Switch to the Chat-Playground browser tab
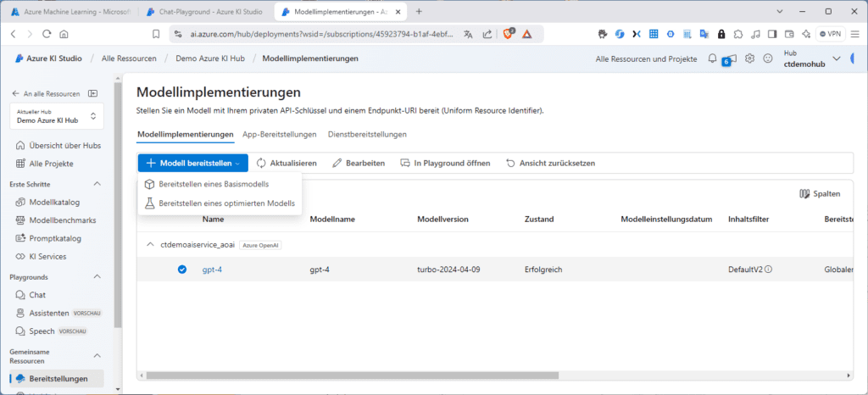 coord(206,11)
